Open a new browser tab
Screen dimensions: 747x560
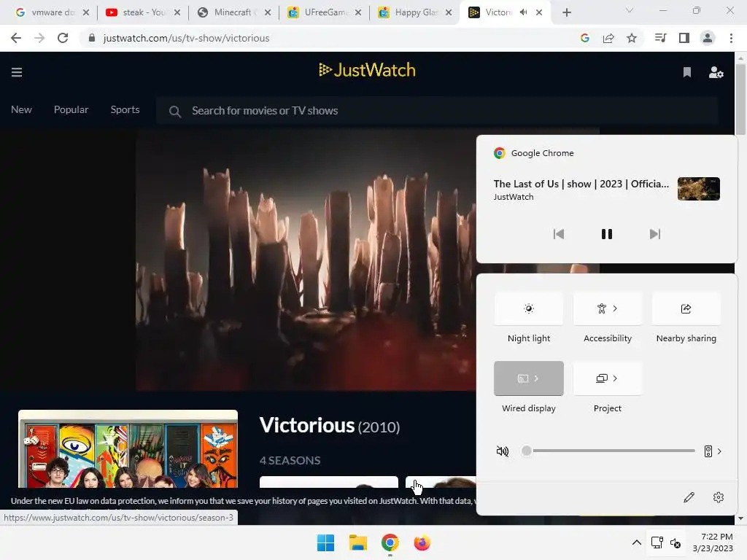coord(566,12)
